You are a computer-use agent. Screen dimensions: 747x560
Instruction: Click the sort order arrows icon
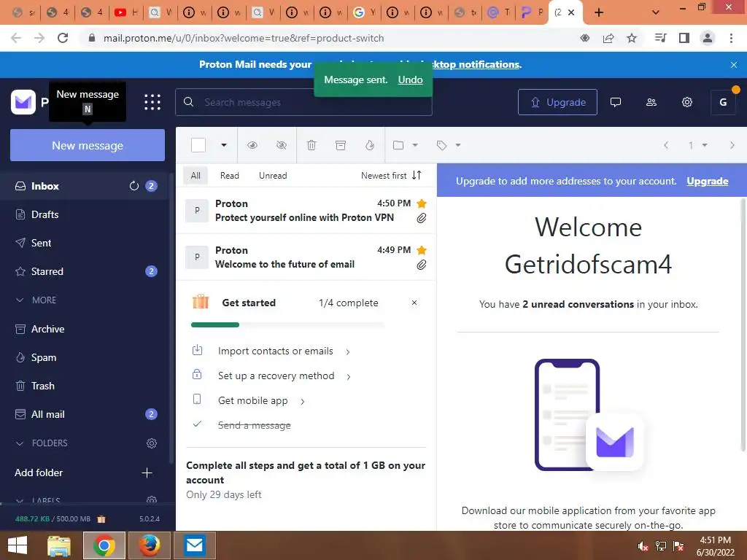pos(417,175)
